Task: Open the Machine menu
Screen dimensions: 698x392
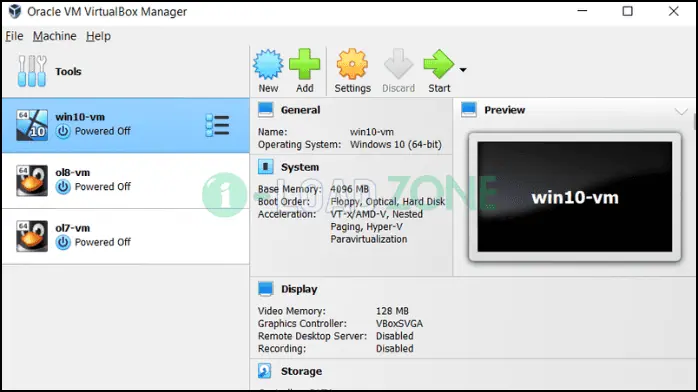Action: pos(55,36)
